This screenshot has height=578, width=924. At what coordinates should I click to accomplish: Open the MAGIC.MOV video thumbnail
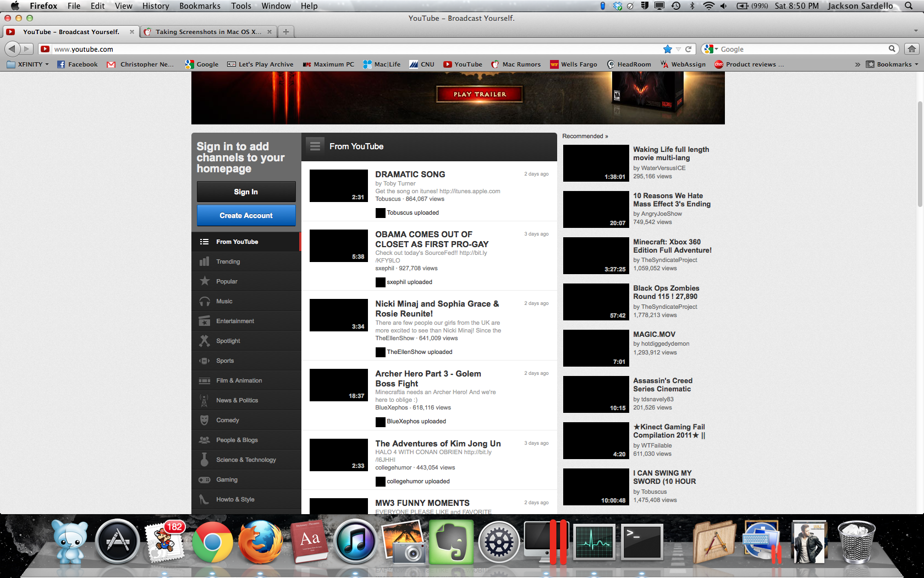[596, 348]
